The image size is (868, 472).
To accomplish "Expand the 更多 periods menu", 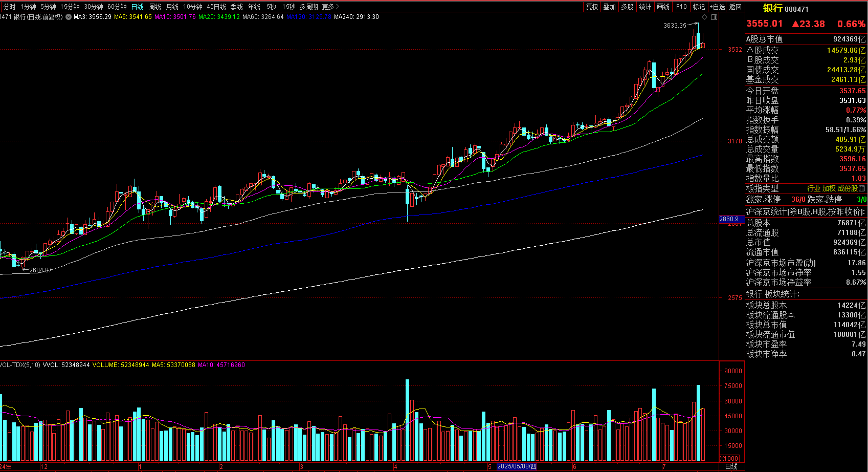I will click(x=330, y=7).
